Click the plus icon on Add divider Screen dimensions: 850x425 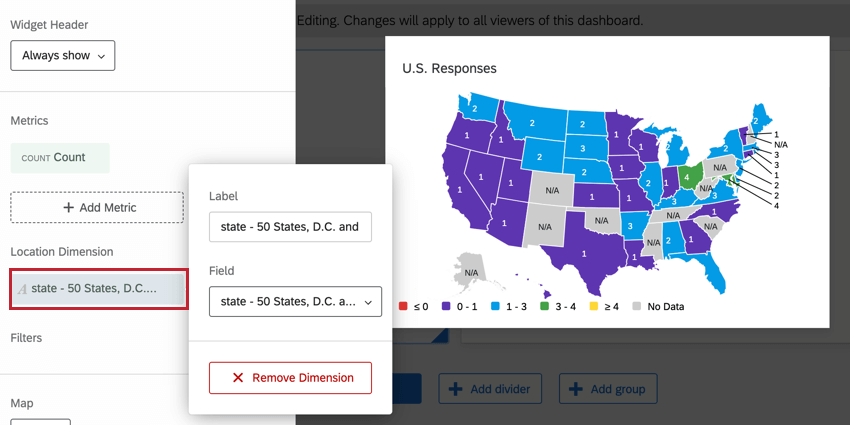pos(456,389)
